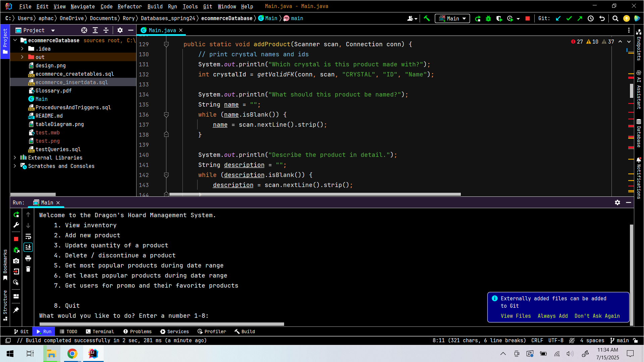This screenshot has width=644, height=362.
Task: Toggle the Project tool window stripe
Action: 5,42
